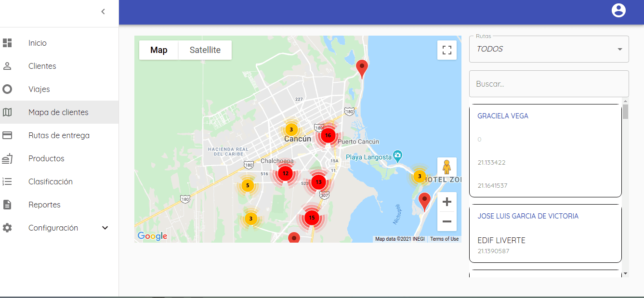Open Productos in the sidebar

tap(46, 158)
